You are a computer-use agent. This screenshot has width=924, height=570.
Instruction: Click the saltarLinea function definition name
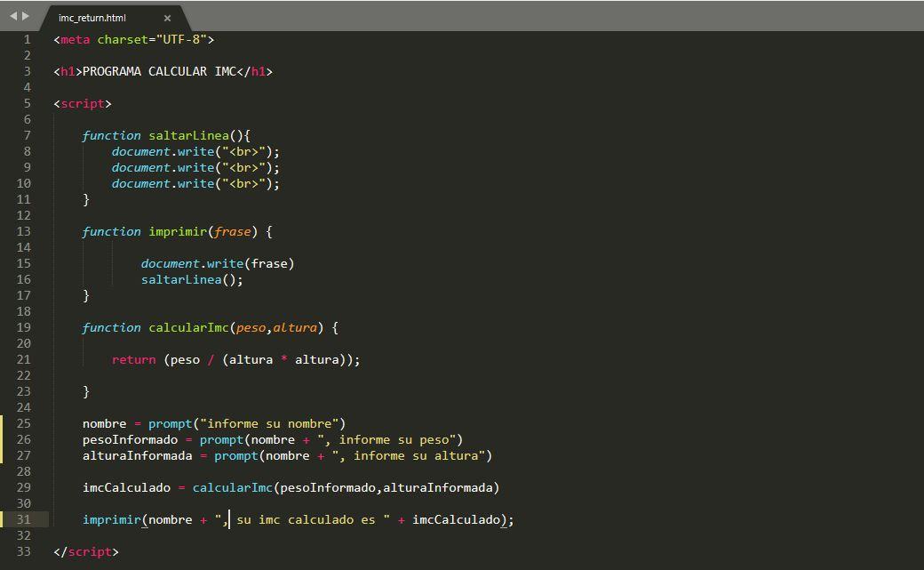(x=188, y=136)
